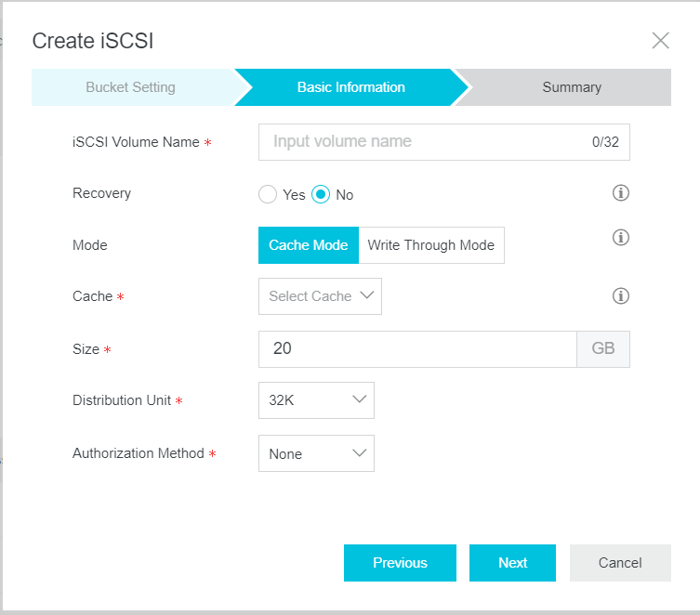Viewport: 700px width, 615px height.
Task: Cancel the iSCSI creation
Action: 620,563
